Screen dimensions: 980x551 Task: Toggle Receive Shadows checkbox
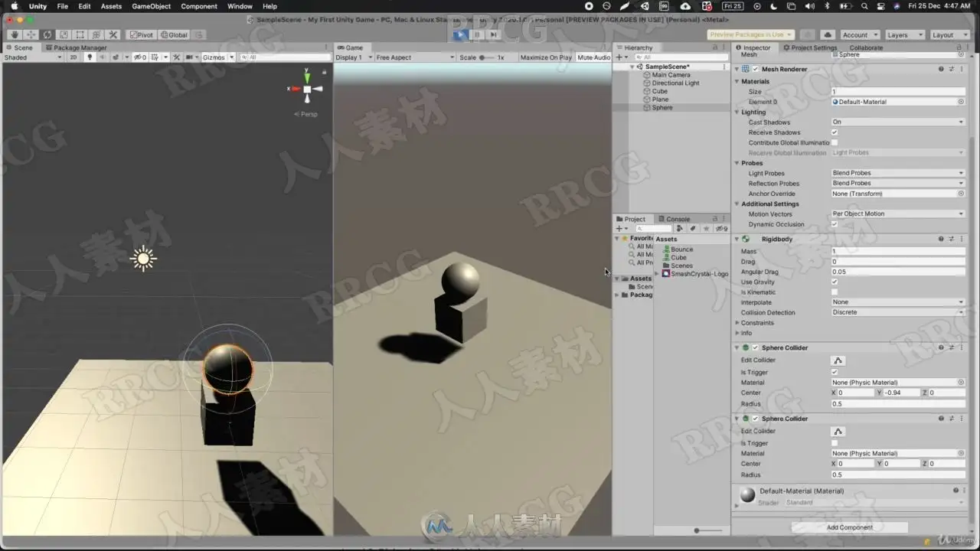pos(835,132)
